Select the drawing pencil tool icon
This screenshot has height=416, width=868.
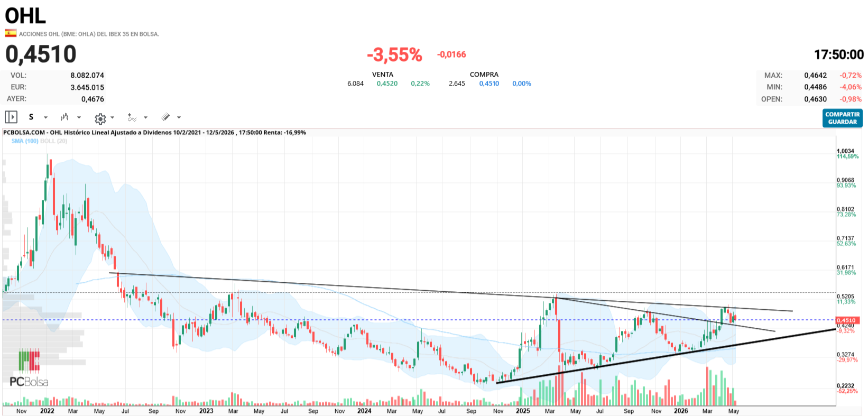[x=165, y=117]
